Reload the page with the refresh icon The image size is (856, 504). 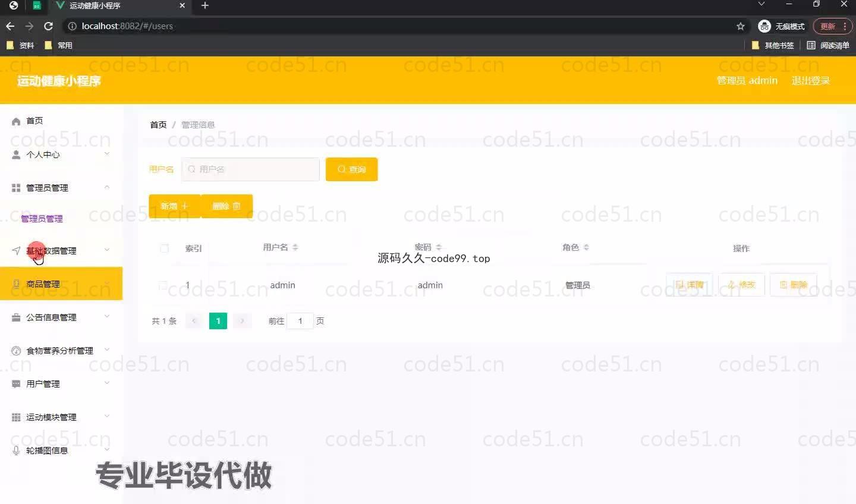click(x=49, y=26)
